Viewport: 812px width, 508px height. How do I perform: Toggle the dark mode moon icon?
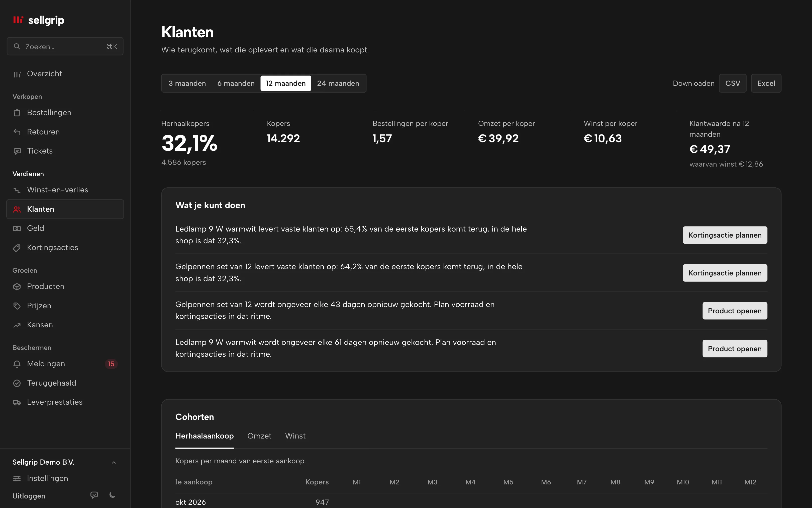coord(113,495)
